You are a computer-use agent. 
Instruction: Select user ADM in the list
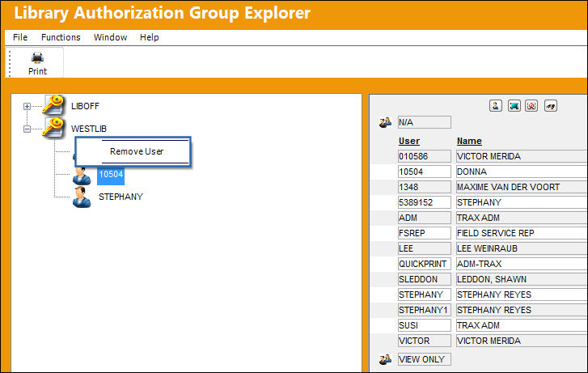tap(425, 218)
